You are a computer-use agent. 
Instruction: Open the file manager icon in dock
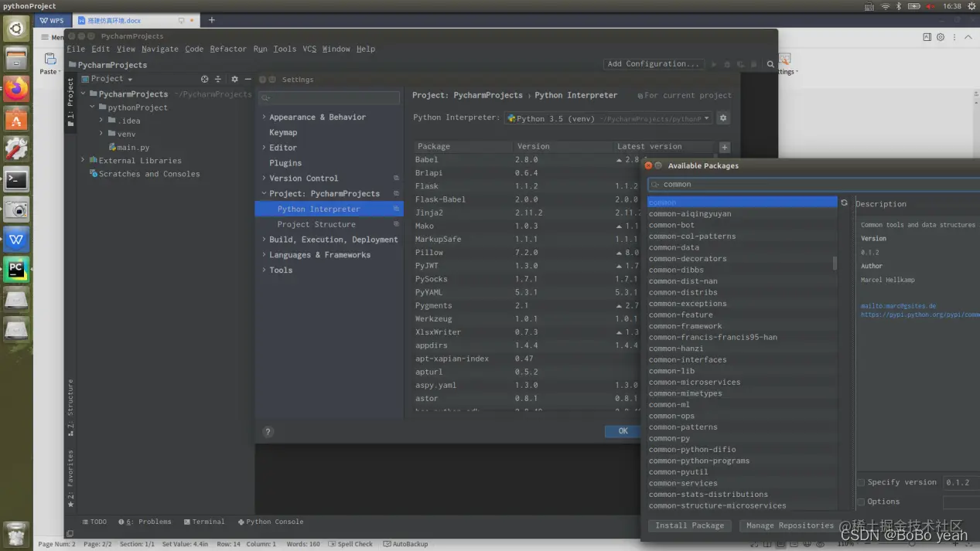pyautogui.click(x=16, y=59)
